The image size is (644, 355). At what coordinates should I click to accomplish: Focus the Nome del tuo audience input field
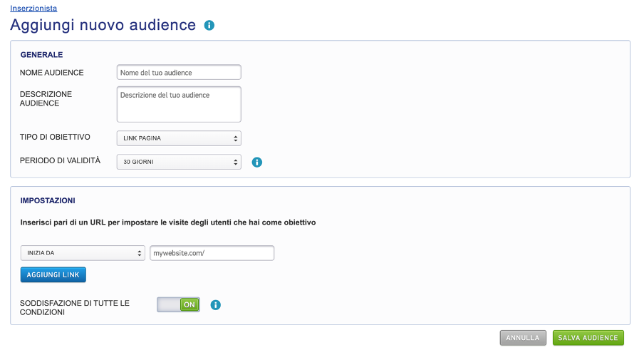(178, 72)
